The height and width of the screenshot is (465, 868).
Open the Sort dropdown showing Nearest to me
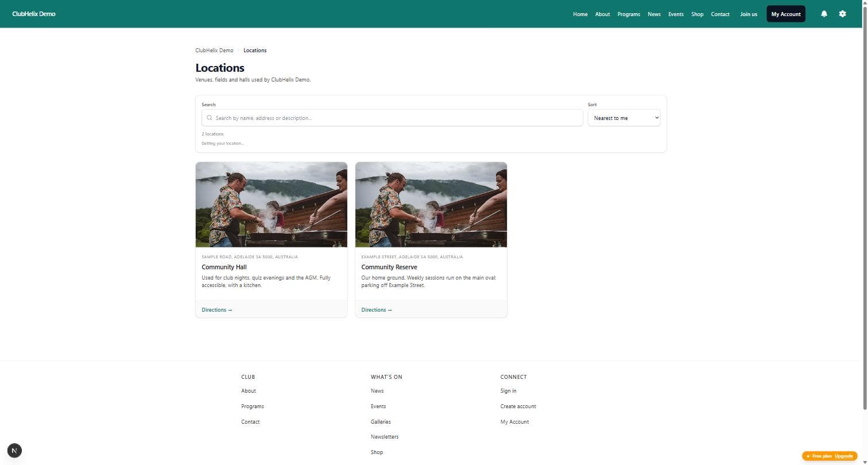[x=624, y=118]
